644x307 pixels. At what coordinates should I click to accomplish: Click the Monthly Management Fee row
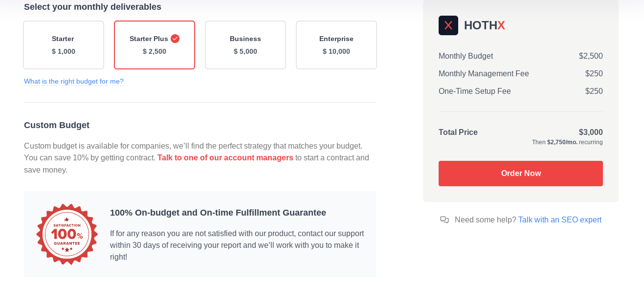tap(521, 74)
